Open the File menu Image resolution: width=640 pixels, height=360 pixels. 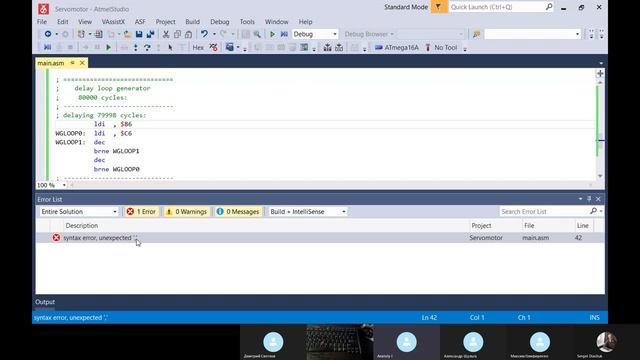point(42,22)
